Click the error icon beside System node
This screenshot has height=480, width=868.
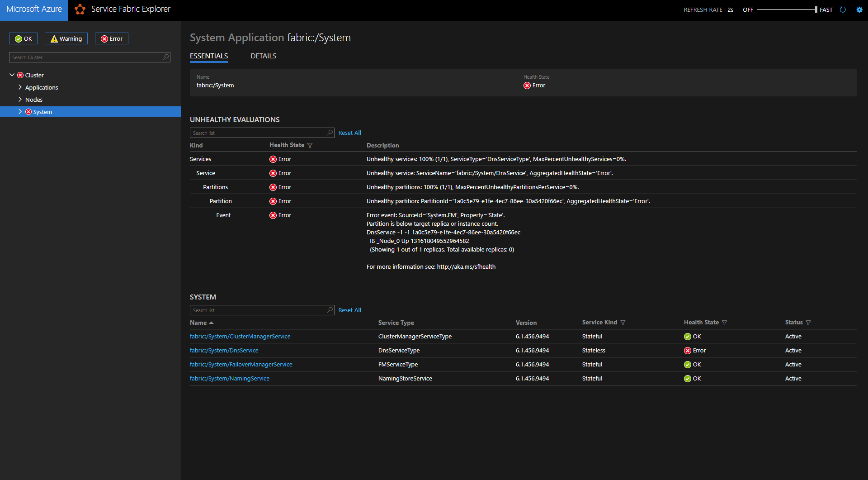[28, 112]
